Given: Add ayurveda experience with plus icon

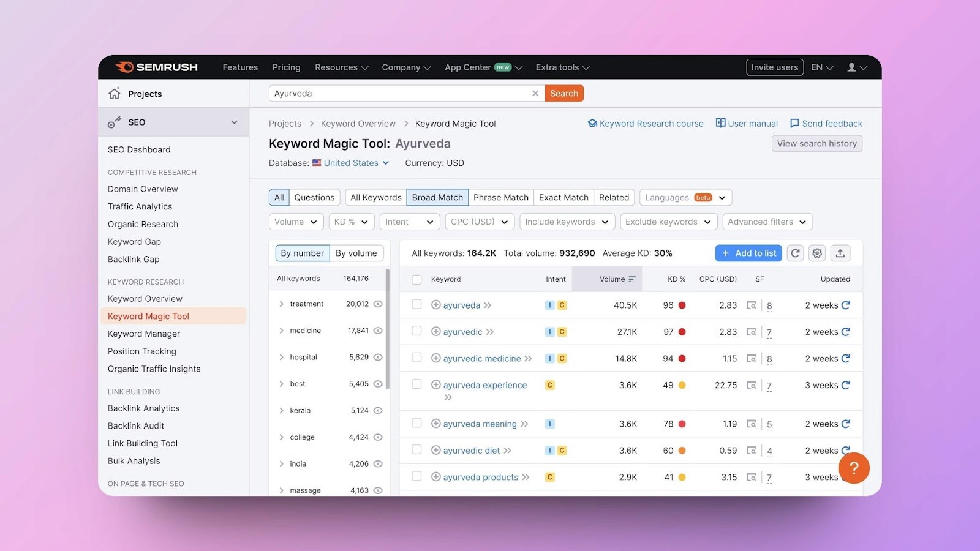Looking at the screenshot, I should 436,385.
